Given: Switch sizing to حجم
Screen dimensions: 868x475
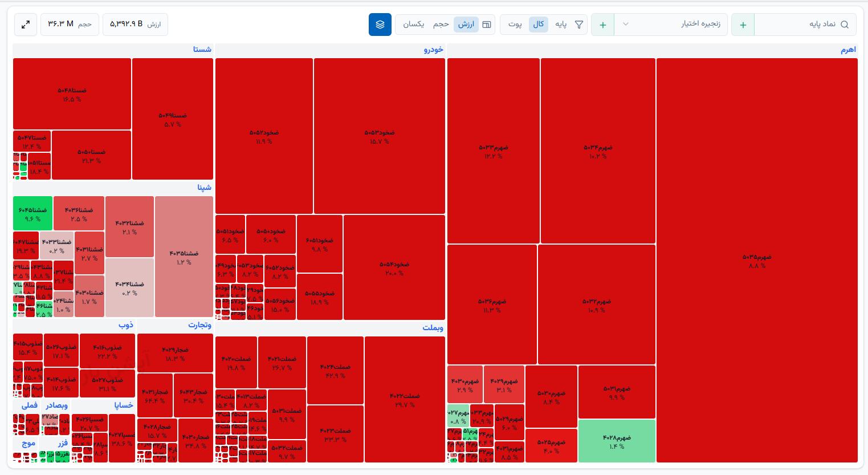Looking at the screenshot, I should click(x=441, y=25).
